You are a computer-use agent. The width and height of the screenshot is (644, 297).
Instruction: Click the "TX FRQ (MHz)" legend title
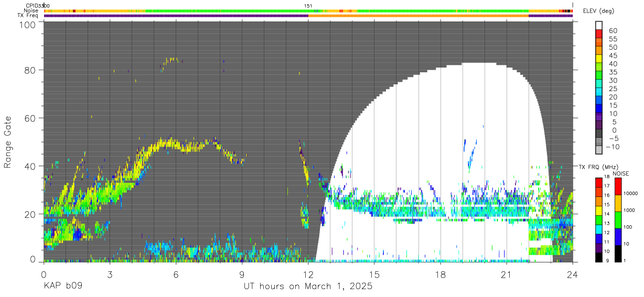pyautogui.click(x=598, y=167)
